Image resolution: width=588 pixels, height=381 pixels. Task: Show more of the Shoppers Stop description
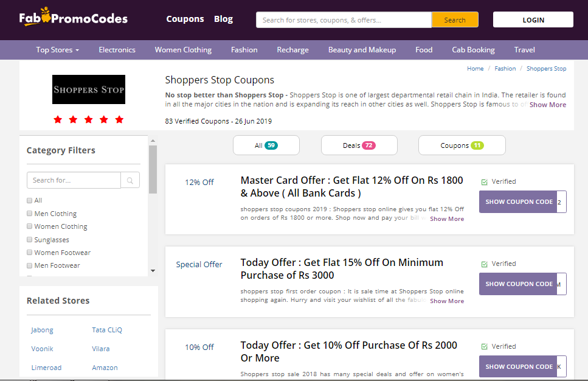tap(547, 105)
